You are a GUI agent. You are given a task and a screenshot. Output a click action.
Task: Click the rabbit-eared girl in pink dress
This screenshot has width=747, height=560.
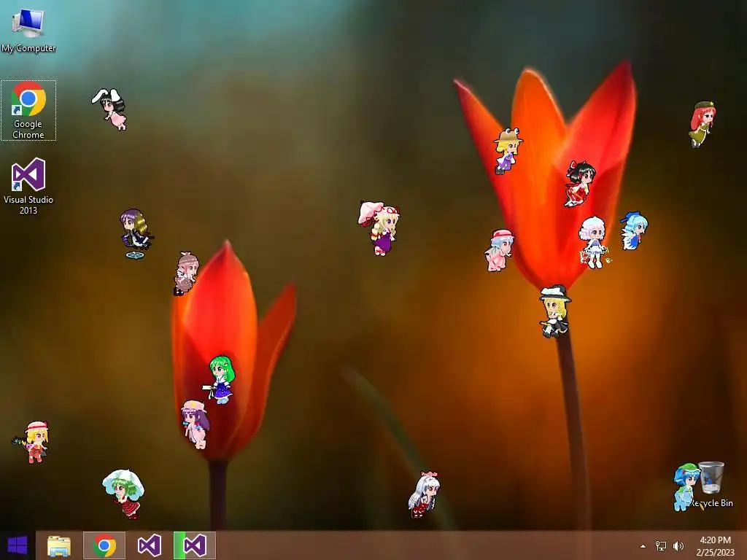pyautogui.click(x=111, y=109)
